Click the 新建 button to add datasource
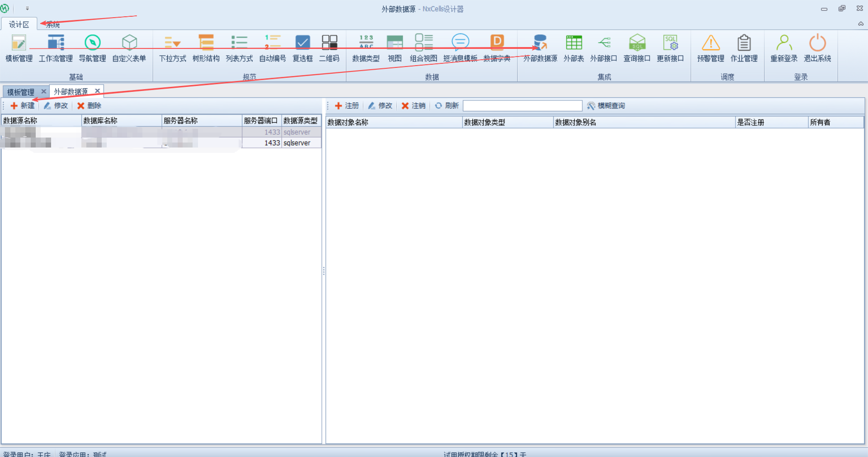 [23, 106]
